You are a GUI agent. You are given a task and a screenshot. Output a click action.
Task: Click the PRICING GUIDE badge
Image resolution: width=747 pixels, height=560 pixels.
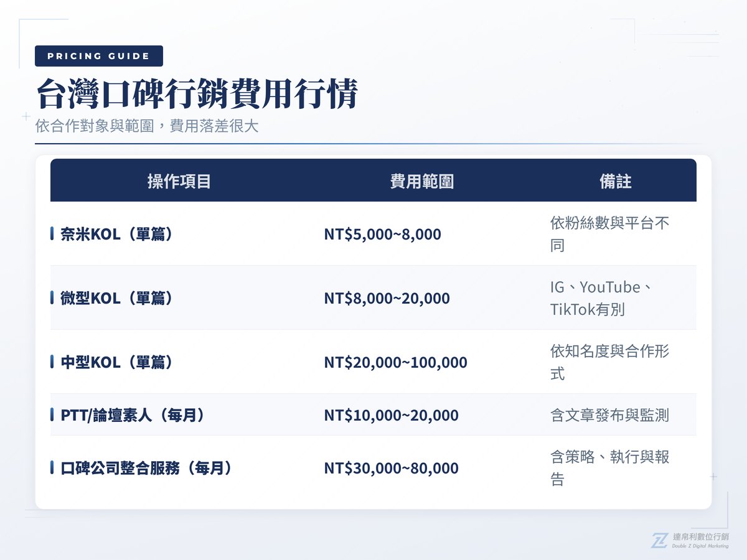click(99, 56)
